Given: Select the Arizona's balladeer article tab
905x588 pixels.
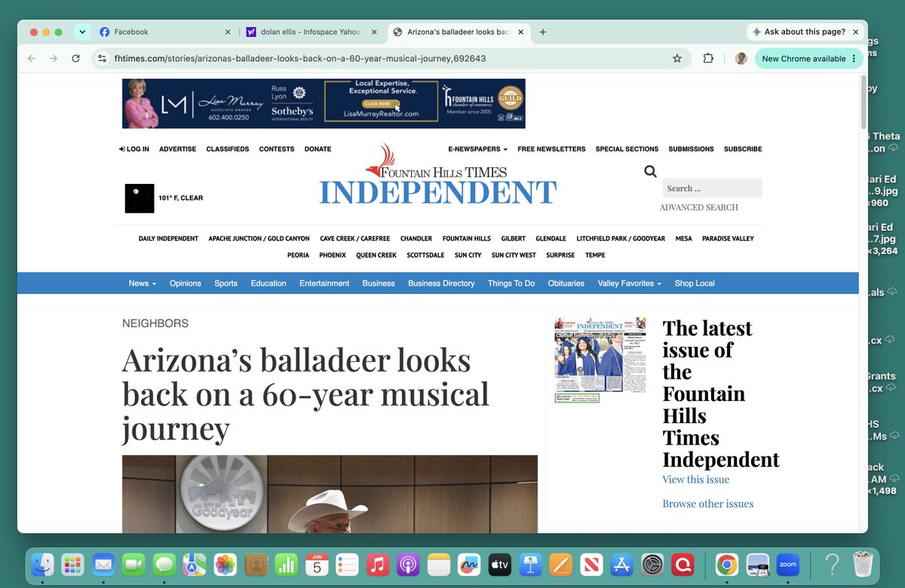Looking at the screenshot, I should click(459, 32).
